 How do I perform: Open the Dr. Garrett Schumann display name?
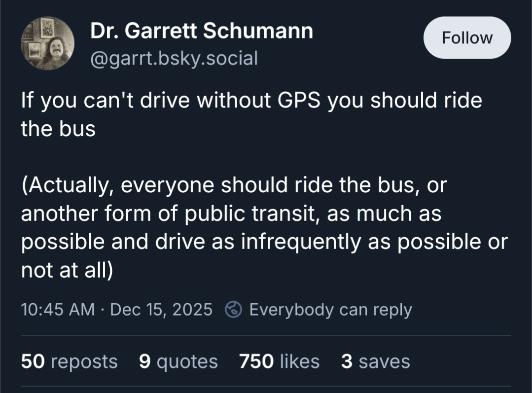(x=201, y=32)
